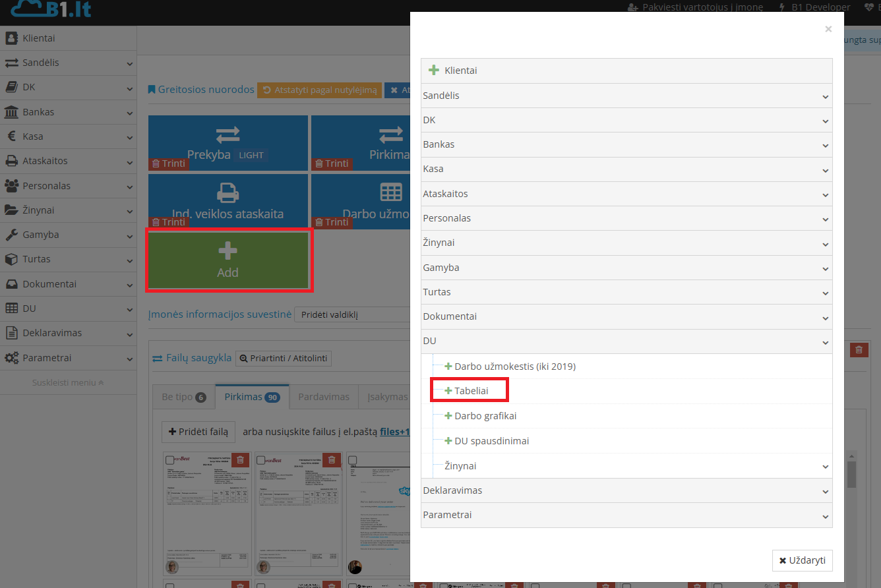
Task: Click Trinti on the Prekyba tile
Action: pyautogui.click(x=169, y=163)
